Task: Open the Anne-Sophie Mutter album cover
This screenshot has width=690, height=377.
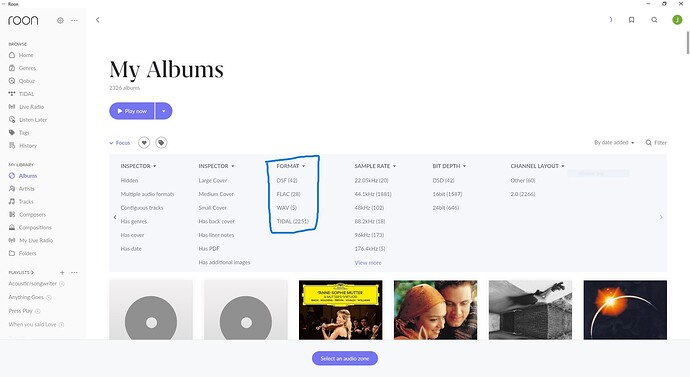Action: (341, 310)
